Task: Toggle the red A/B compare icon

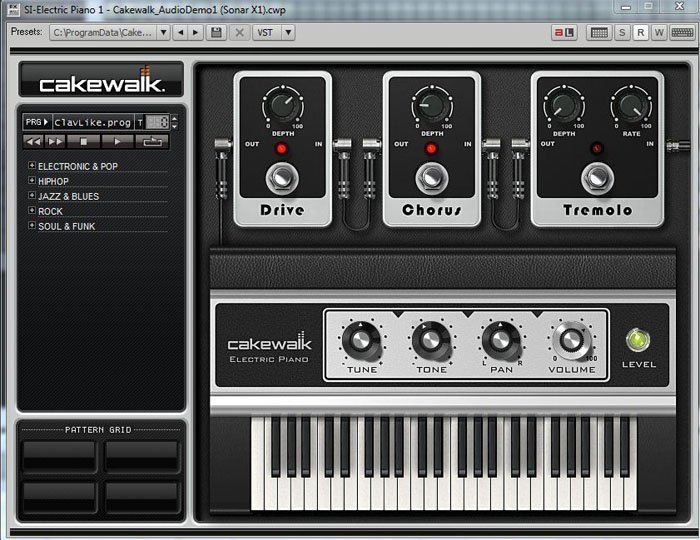Action: click(564, 33)
